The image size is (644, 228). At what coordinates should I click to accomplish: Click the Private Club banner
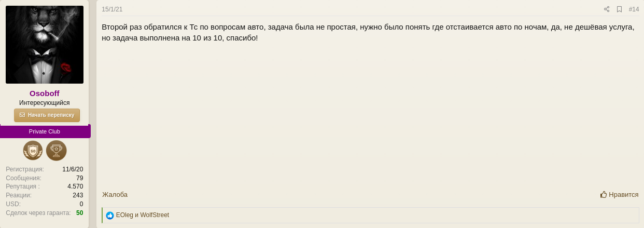[45, 131]
